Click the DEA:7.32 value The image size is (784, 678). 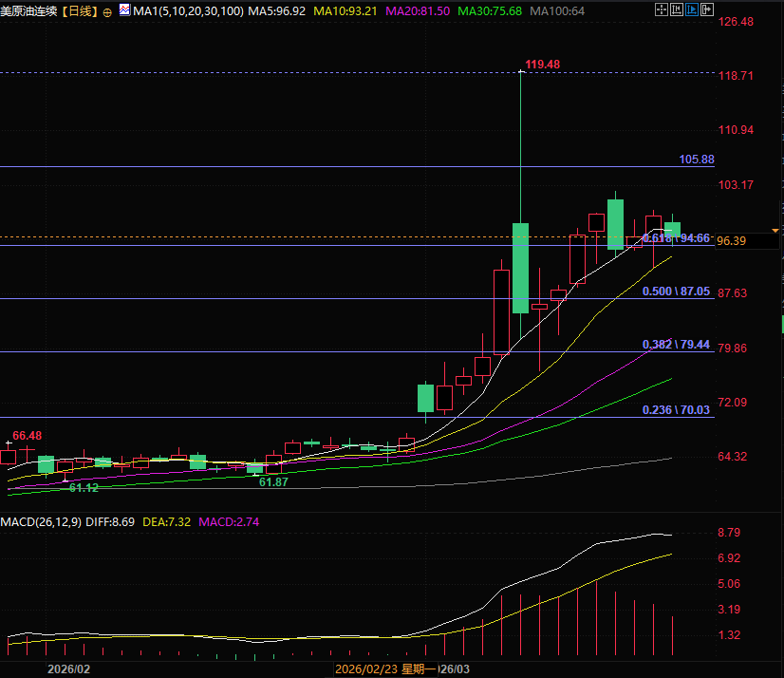click(166, 522)
